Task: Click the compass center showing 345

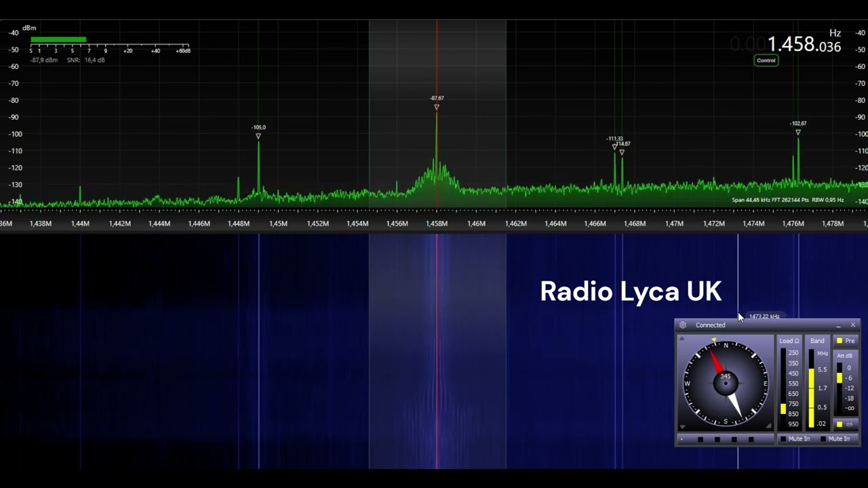Action: click(x=726, y=382)
